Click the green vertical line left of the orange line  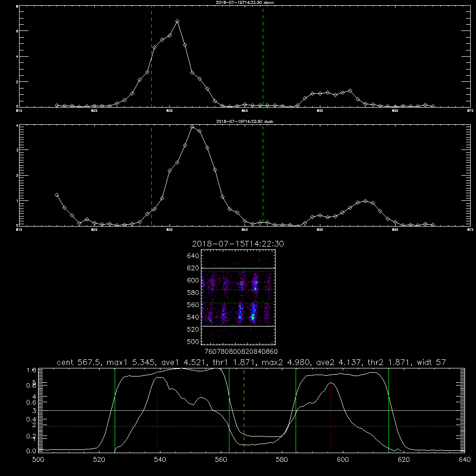coord(229,410)
